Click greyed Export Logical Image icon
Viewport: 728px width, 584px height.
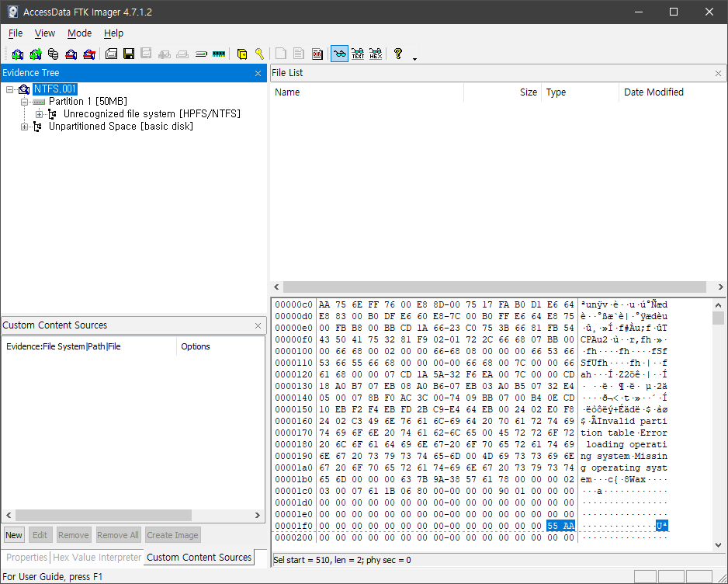click(146, 54)
